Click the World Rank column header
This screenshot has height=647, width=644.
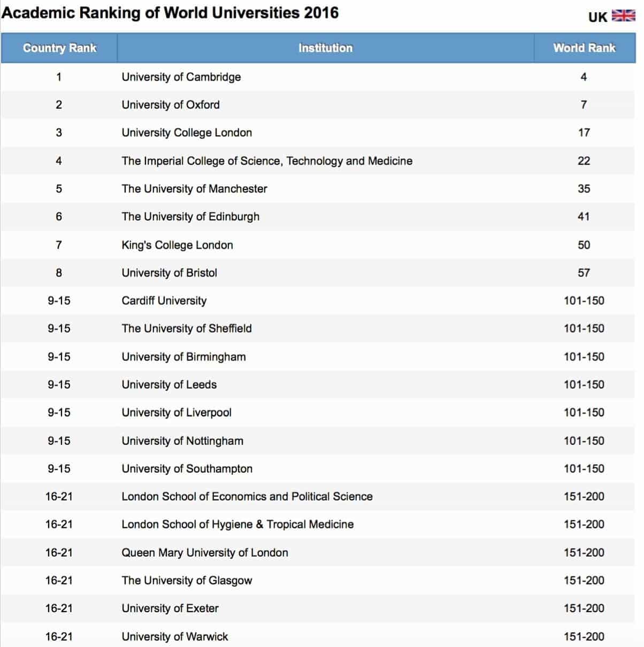point(583,48)
